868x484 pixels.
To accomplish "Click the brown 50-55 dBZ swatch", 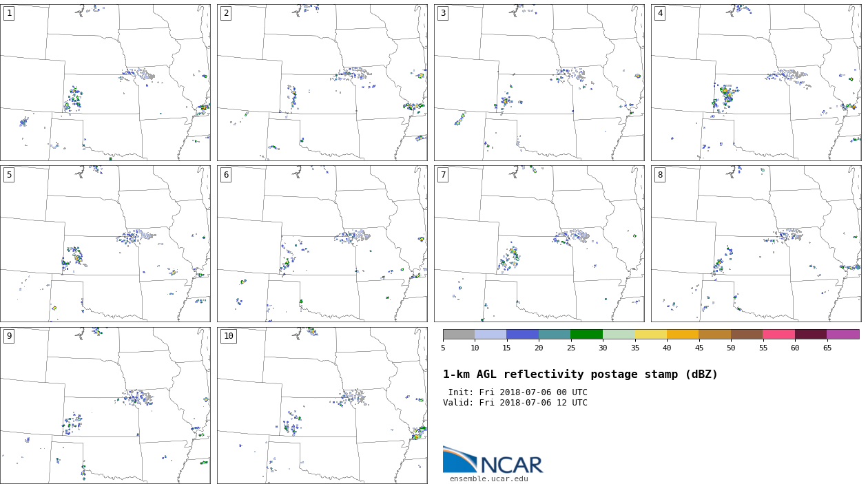I will (x=747, y=334).
